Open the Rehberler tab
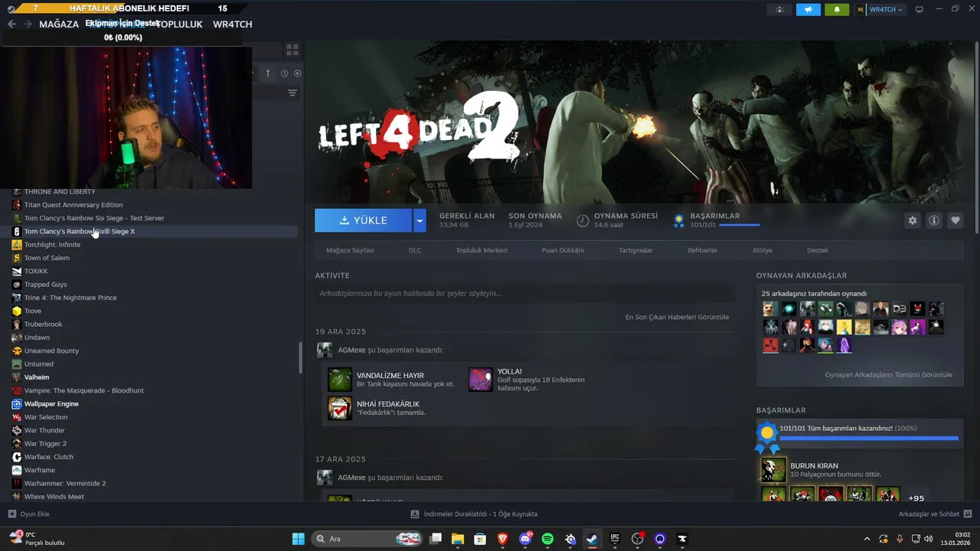Screen dimensions: 980x551 coord(702,250)
